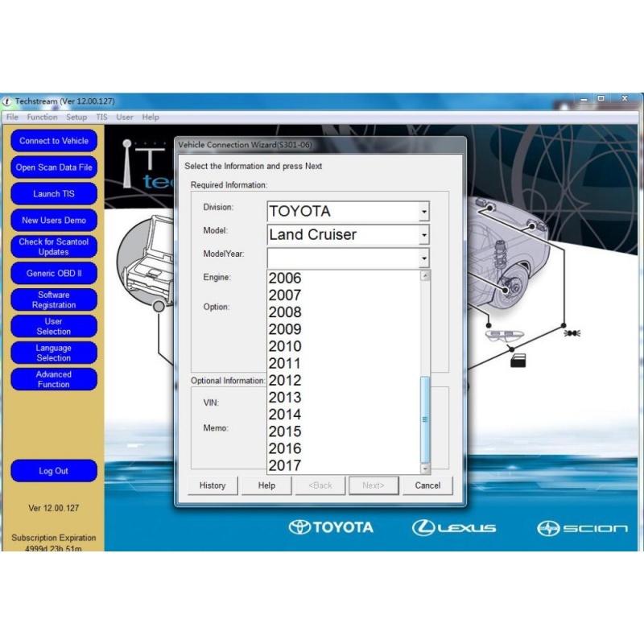Select 2012 in the ModelYear list
The height and width of the screenshot is (644, 644).
tap(344, 380)
